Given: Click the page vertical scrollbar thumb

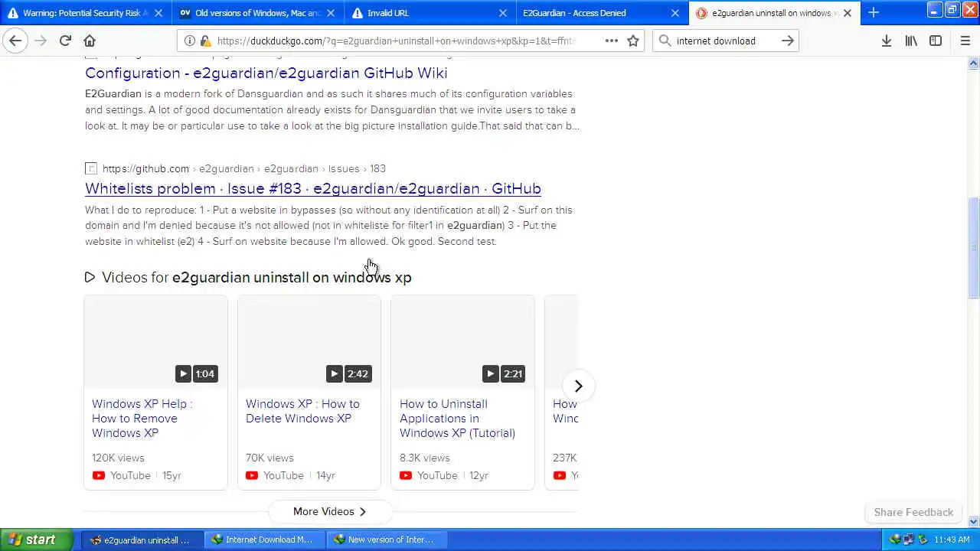Looking at the screenshot, I should click(974, 246).
